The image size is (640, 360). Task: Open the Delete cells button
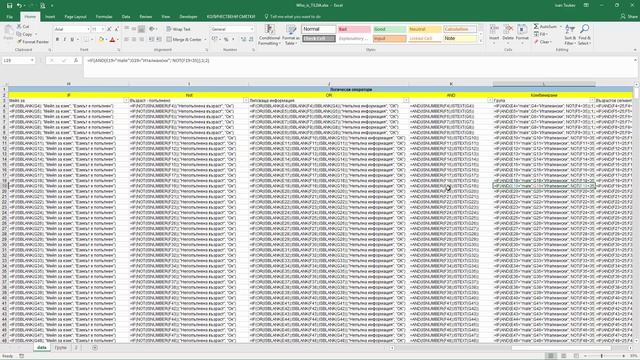click(x=508, y=33)
